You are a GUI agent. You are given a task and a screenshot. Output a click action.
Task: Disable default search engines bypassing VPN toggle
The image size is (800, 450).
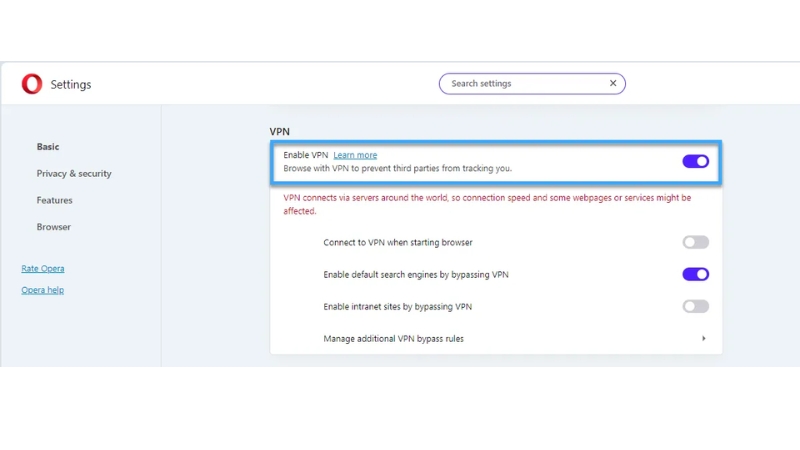695,274
